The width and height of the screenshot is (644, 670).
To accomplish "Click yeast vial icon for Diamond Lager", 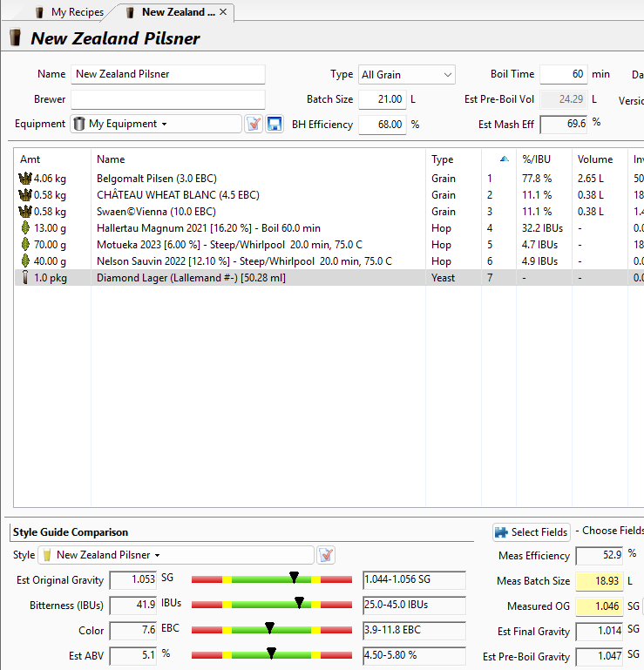I will pos(25,278).
